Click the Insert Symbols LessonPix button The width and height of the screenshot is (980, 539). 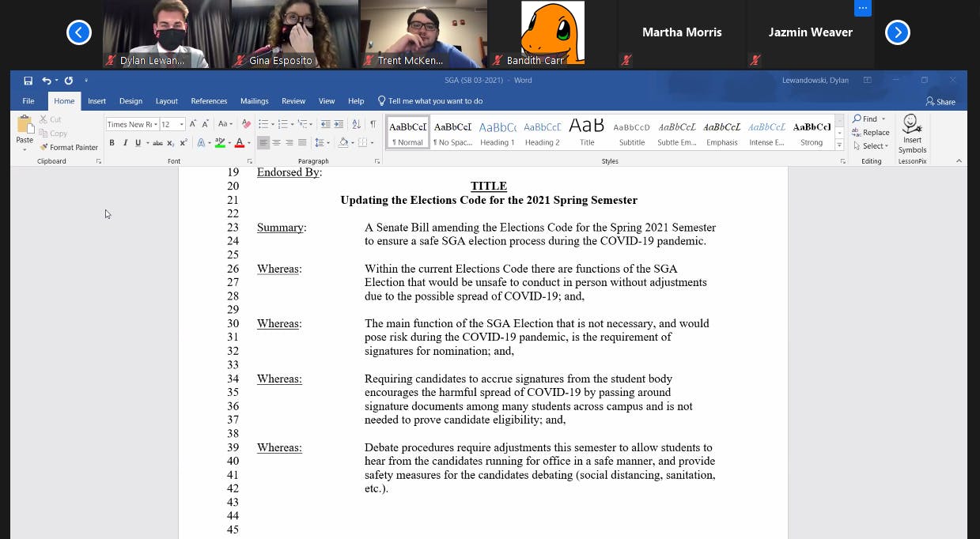tap(911, 134)
